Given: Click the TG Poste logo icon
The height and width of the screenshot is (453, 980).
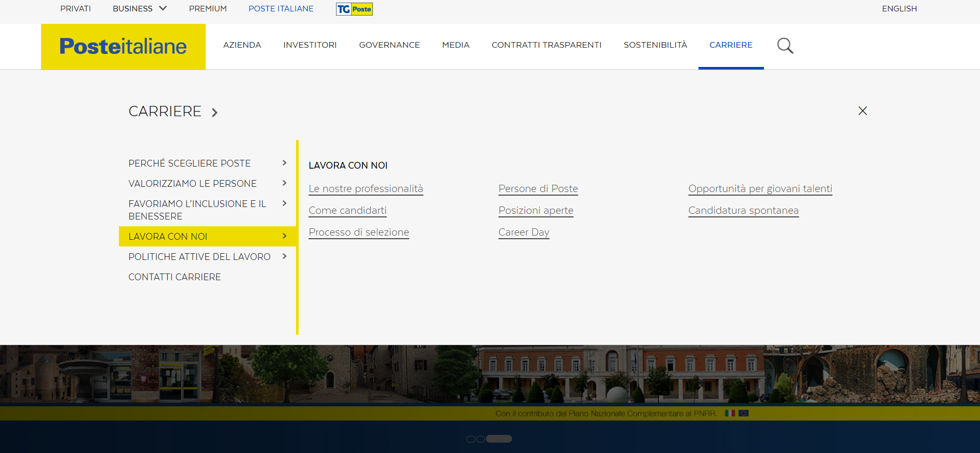Looking at the screenshot, I should coord(354,9).
